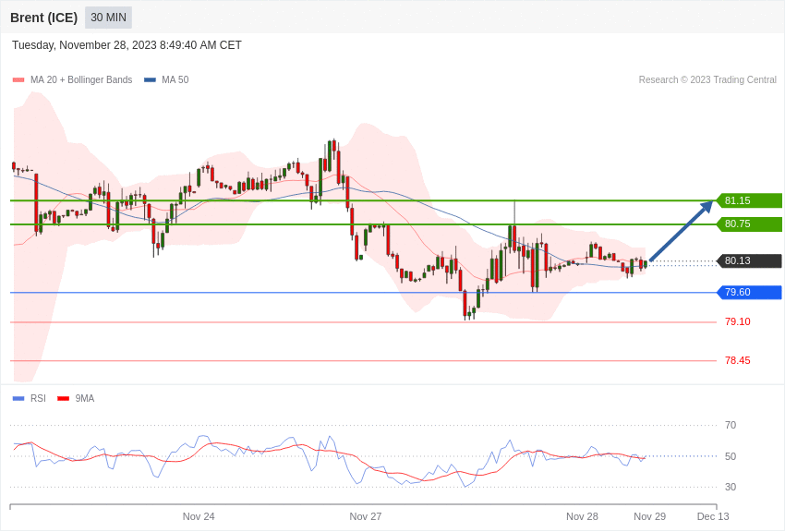Click the Dec 13 date axis label
The width and height of the screenshot is (785, 532).
[713, 516]
